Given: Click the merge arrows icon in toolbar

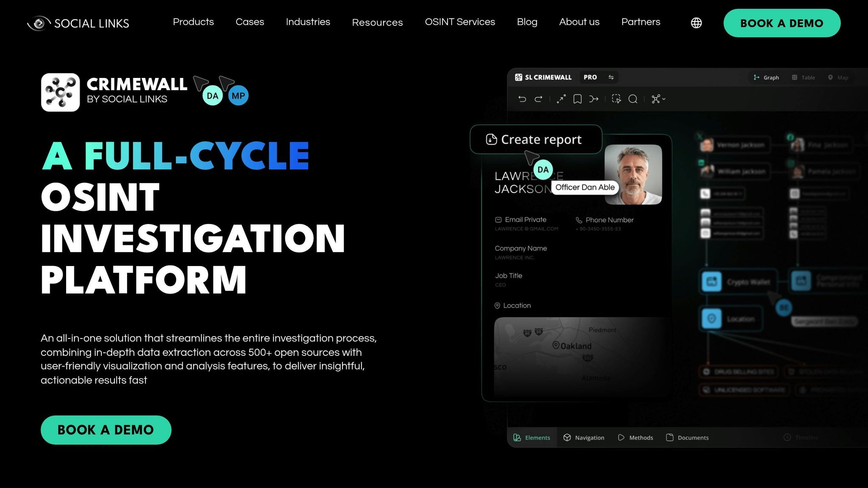Looking at the screenshot, I should (594, 99).
